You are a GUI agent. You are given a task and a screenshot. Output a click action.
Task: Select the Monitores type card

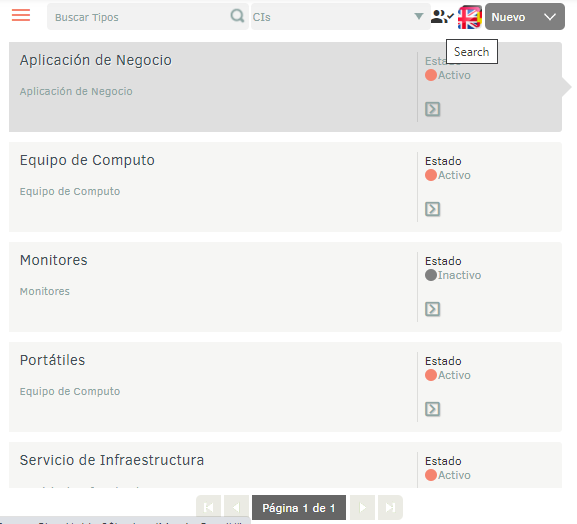[x=285, y=287]
